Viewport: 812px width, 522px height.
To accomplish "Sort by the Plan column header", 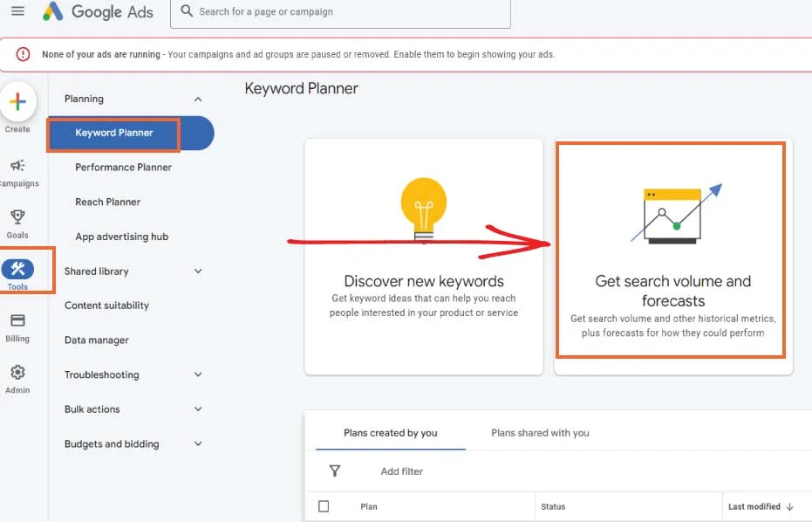I will pyautogui.click(x=369, y=506).
